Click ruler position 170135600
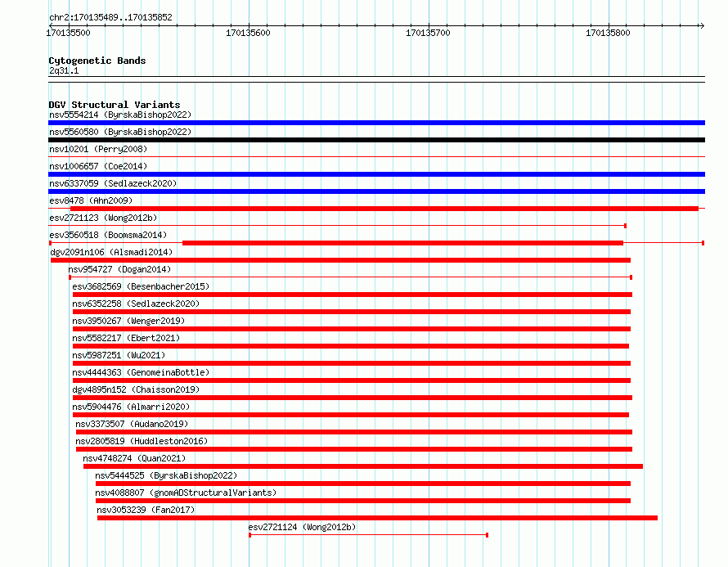 click(x=248, y=33)
